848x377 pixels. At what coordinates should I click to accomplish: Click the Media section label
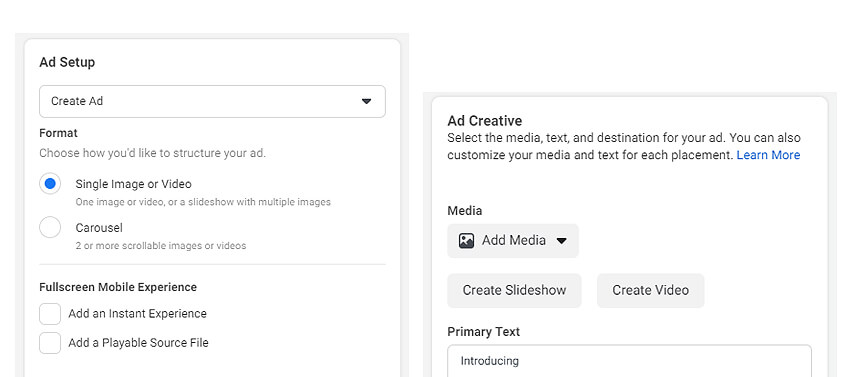[x=465, y=211]
